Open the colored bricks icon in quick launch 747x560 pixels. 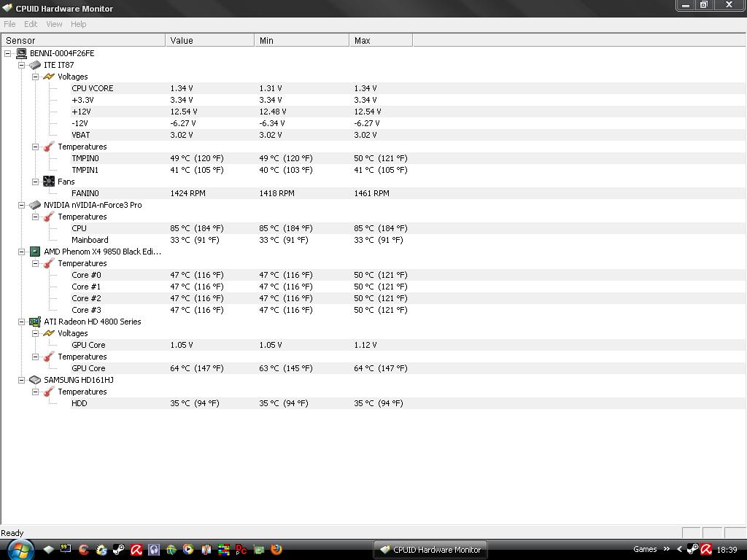[223, 550]
